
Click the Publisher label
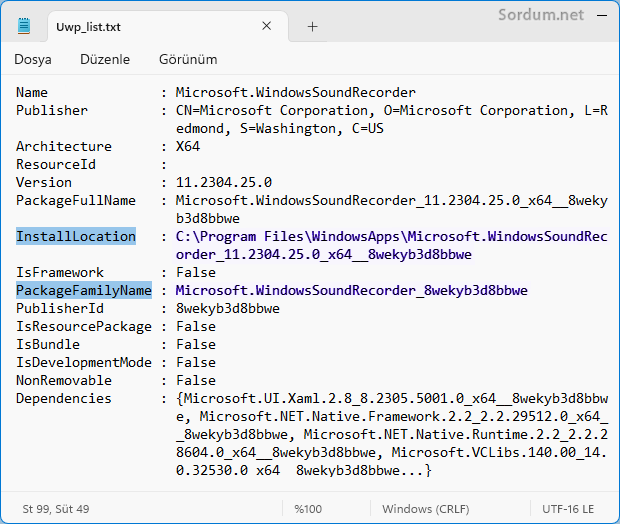52,110
